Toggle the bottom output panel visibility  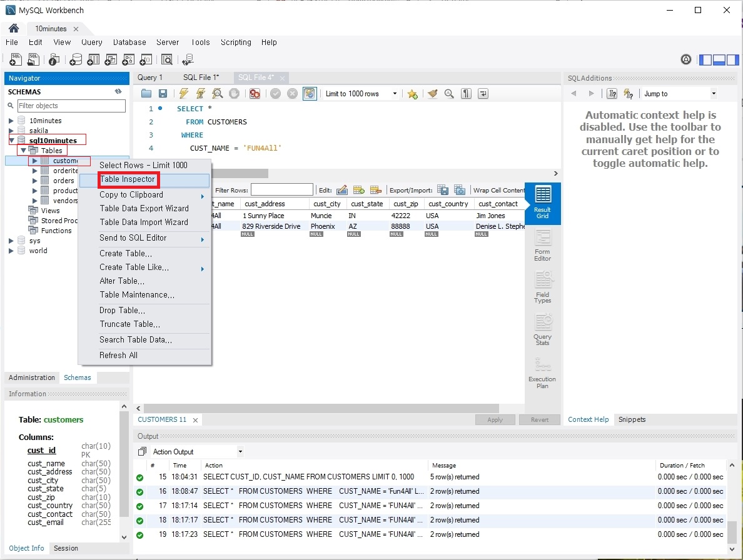[719, 59]
